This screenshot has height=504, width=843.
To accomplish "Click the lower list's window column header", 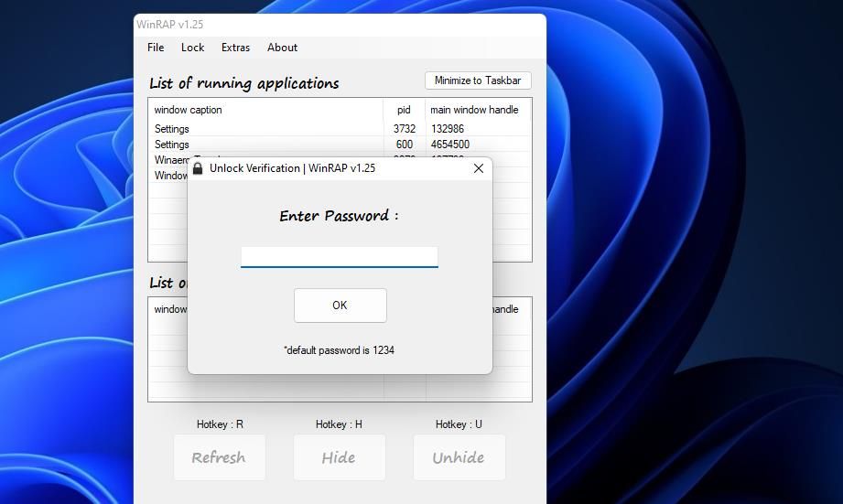I will coord(169,309).
